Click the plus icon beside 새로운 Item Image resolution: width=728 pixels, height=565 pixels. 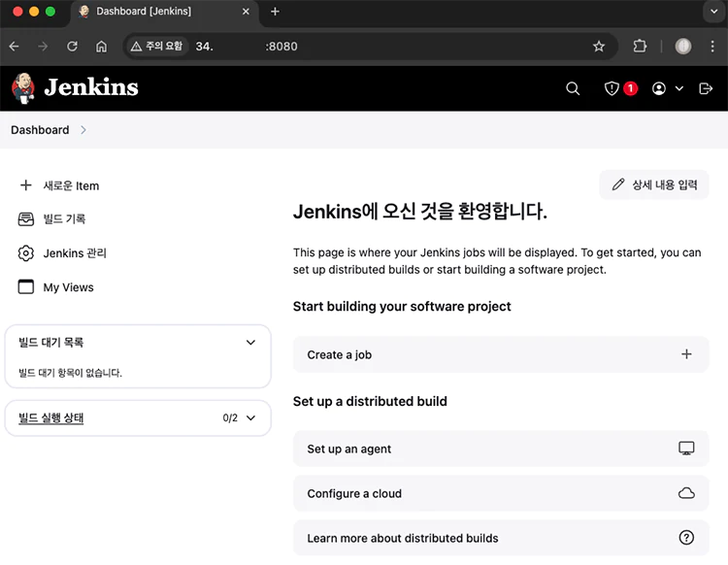pyautogui.click(x=26, y=185)
